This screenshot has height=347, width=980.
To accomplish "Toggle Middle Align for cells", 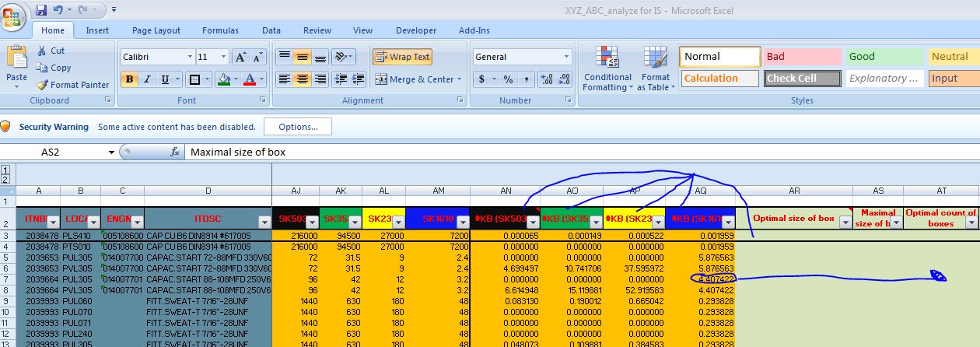I will pyautogui.click(x=302, y=57).
